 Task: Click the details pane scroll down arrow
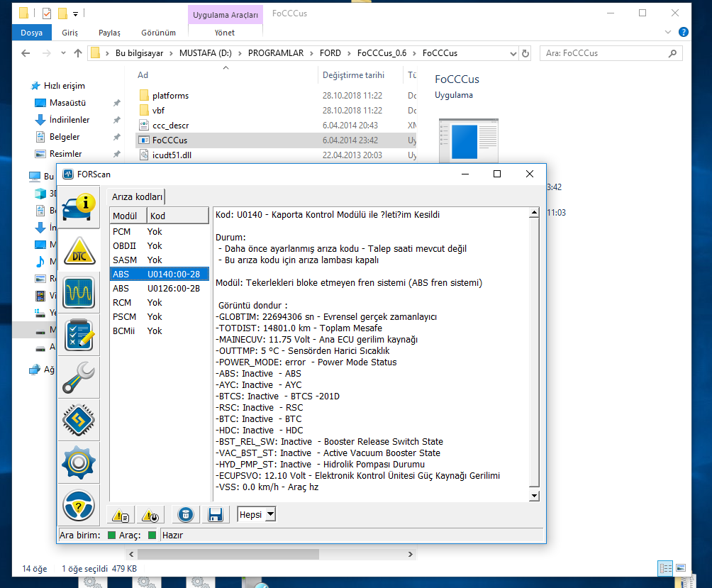point(535,496)
